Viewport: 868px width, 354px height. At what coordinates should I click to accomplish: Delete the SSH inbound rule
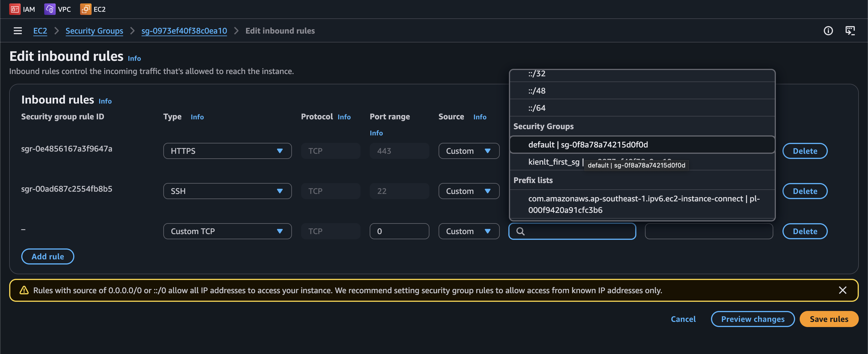[x=805, y=191]
